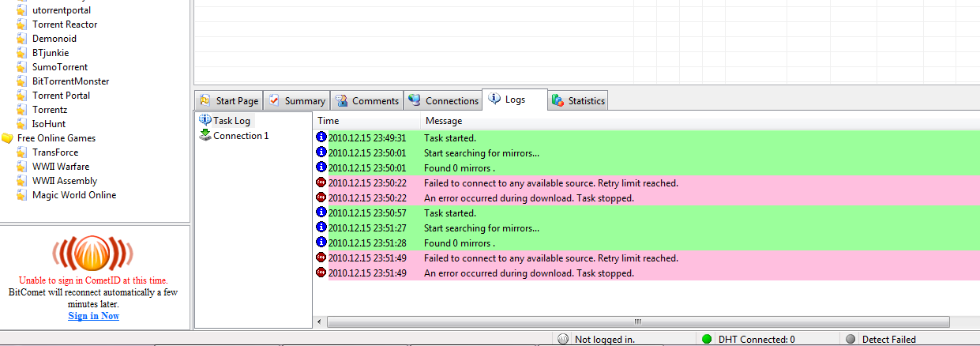Click the Message column header
This screenshot has height=346, width=980.
[444, 121]
